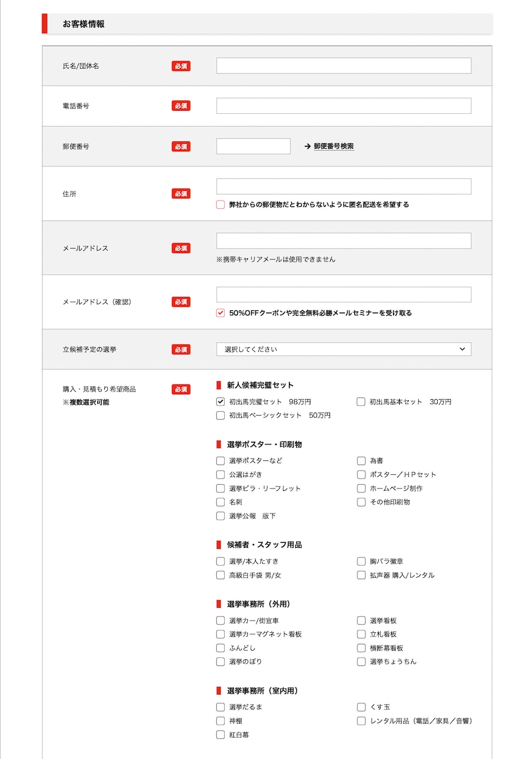Click the 選挙ポスター・印刷物 heading
The height and width of the screenshot is (759, 532).
(264, 444)
